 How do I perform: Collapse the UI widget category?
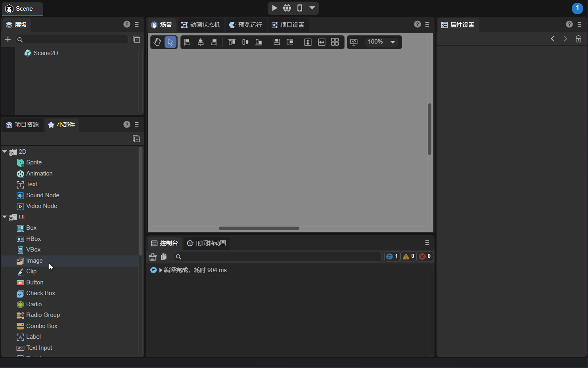point(5,217)
